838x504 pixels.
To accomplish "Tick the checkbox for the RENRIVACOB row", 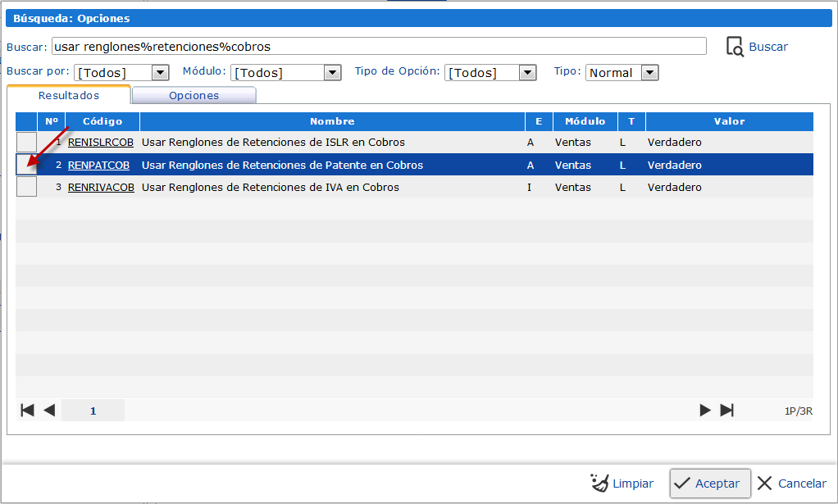I will pyautogui.click(x=27, y=187).
